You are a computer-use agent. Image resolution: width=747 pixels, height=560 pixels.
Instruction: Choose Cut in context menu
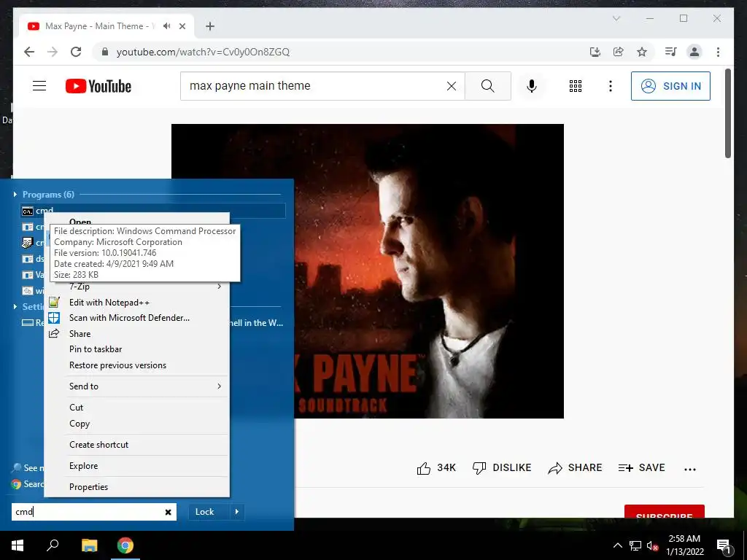click(136, 407)
